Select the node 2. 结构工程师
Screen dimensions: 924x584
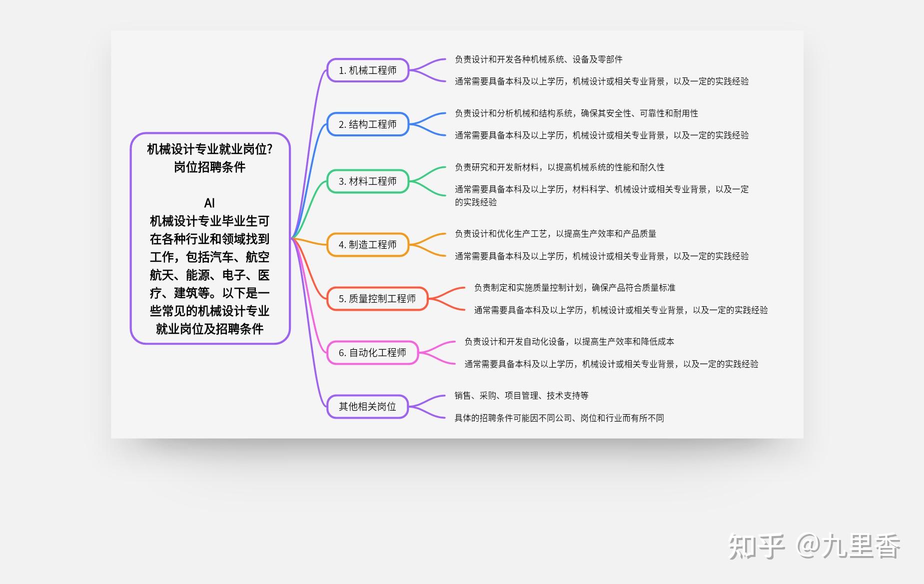(x=368, y=124)
